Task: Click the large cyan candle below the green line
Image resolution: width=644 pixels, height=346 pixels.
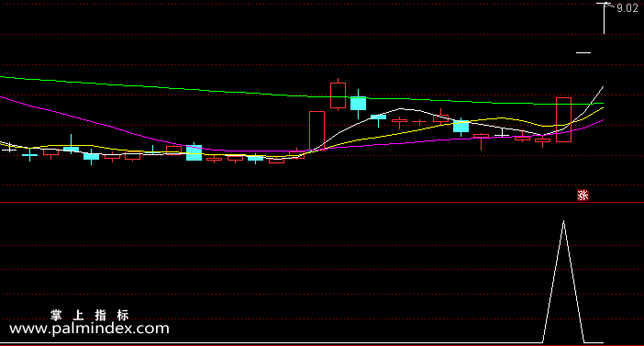Action: pyautogui.click(x=358, y=103)
